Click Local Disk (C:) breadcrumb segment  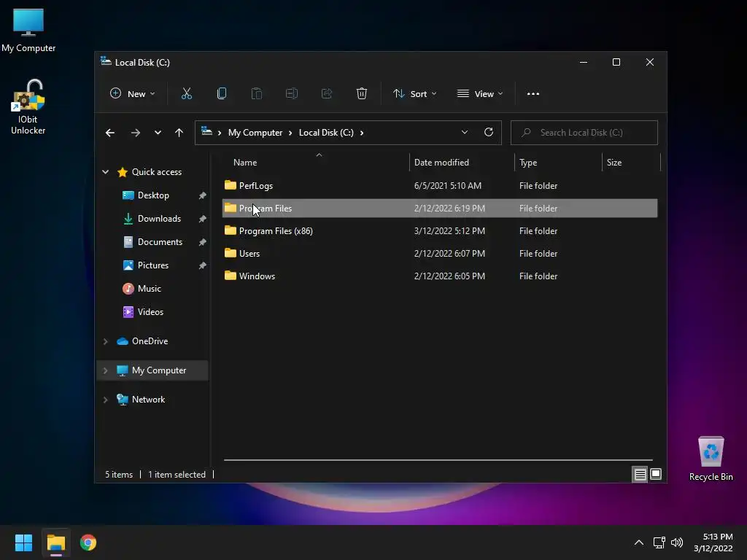pos(326,133)
